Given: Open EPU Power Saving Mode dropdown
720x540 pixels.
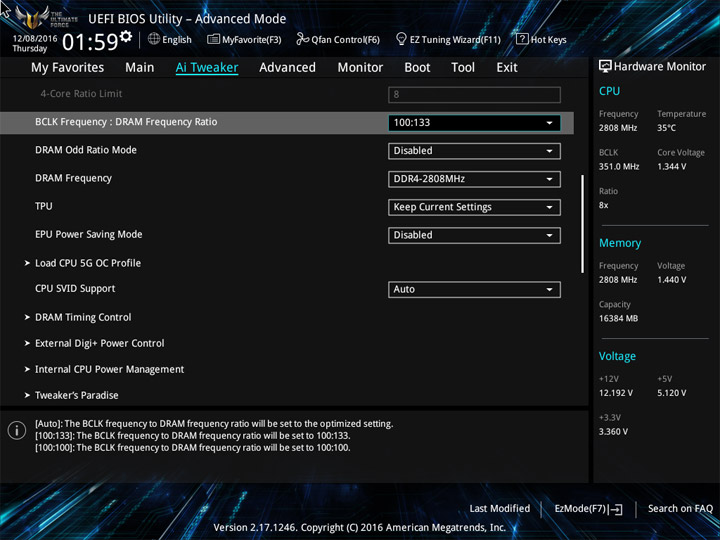Looking at the screenshot, I should (x=474, y=235).
